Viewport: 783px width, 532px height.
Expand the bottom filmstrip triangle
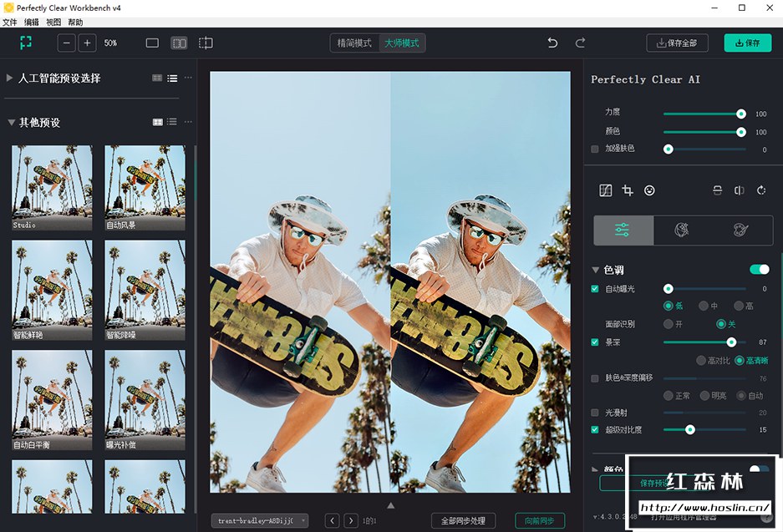click(x=390, y=505)
